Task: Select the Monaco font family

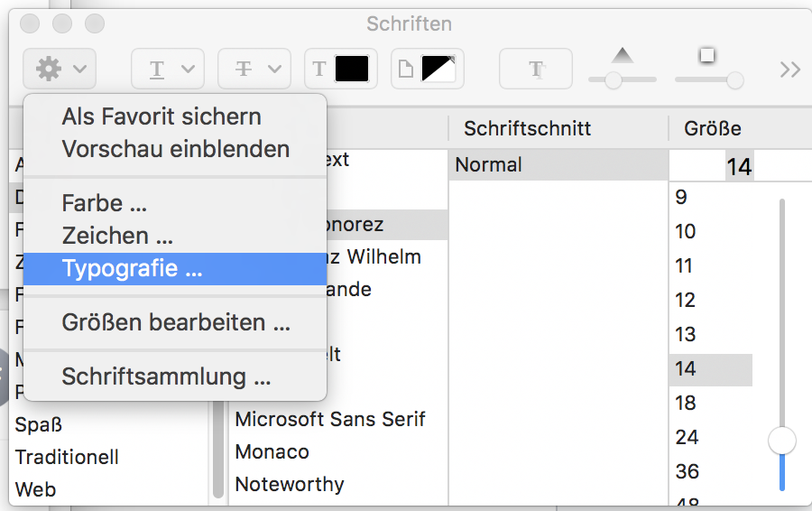Action: [272, 451]
